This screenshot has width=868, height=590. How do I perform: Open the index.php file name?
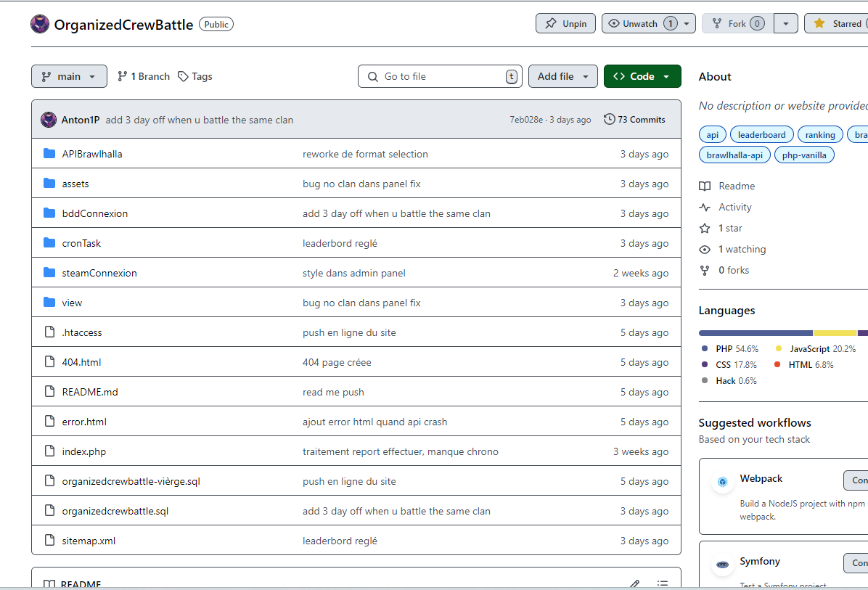pyautogui.click(x=84, y=451)
